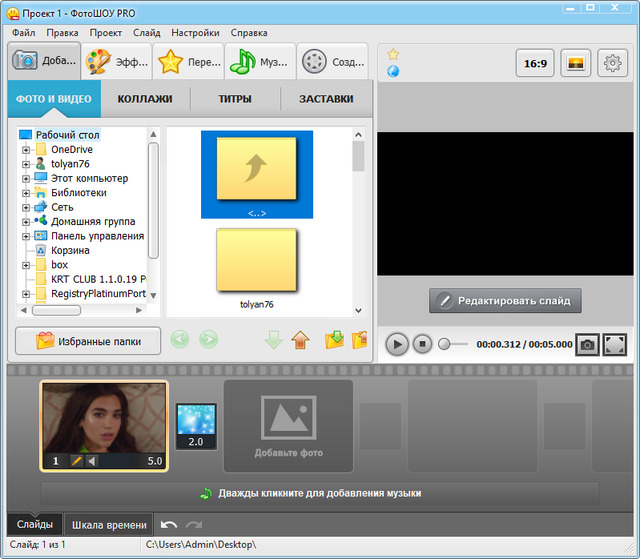Click the snapshot camera icon under the preview
Viewport: 640px width, 559px height.
click(x=588, y=344)
